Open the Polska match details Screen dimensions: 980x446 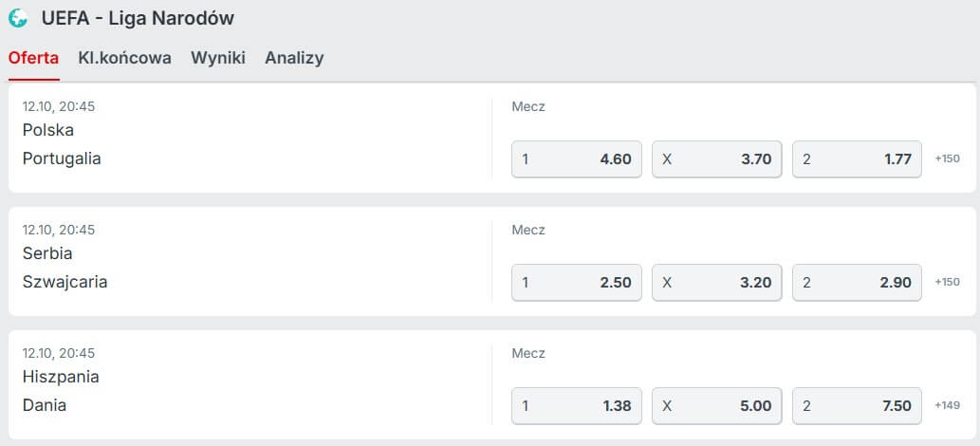pyautogui.click(x=48, y=130)
